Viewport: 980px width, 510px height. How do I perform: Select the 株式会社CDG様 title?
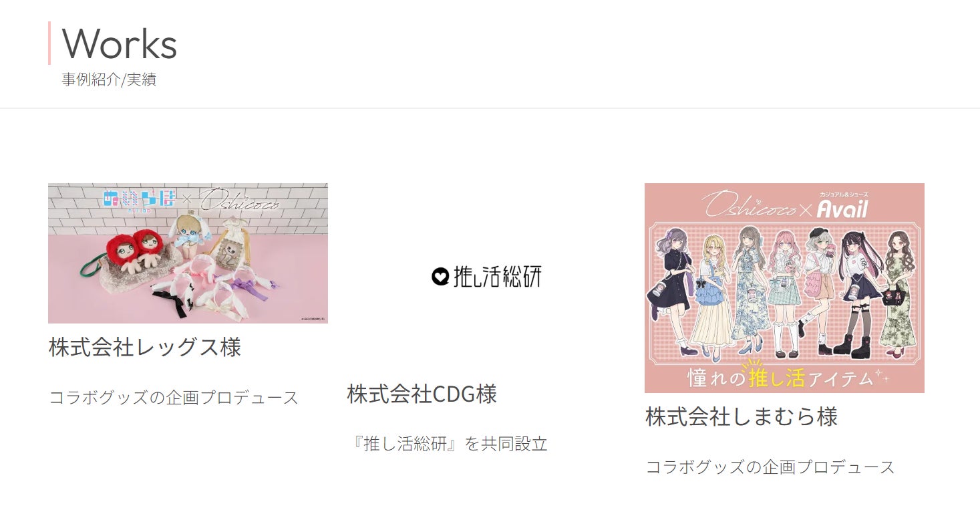pyautogui.click(x=422, y=394)
